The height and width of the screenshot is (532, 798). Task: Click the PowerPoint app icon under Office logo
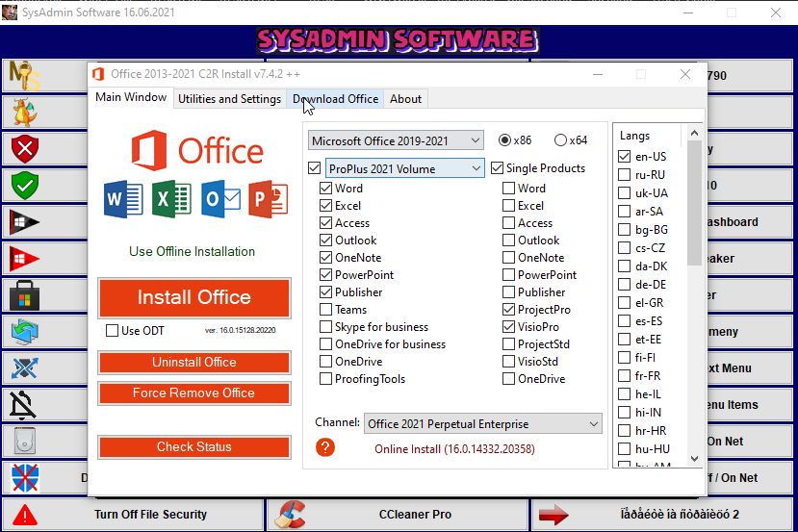click(269, 199)
